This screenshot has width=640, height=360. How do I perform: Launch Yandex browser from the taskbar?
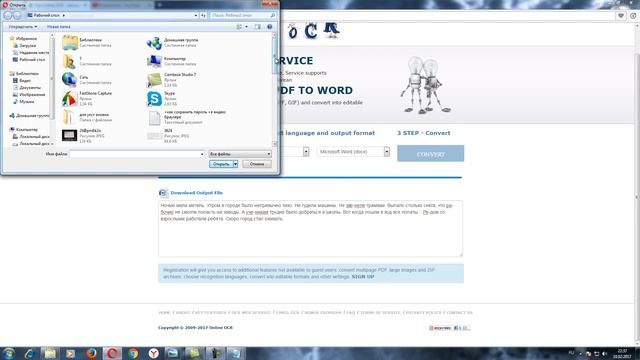click(153, 353)
